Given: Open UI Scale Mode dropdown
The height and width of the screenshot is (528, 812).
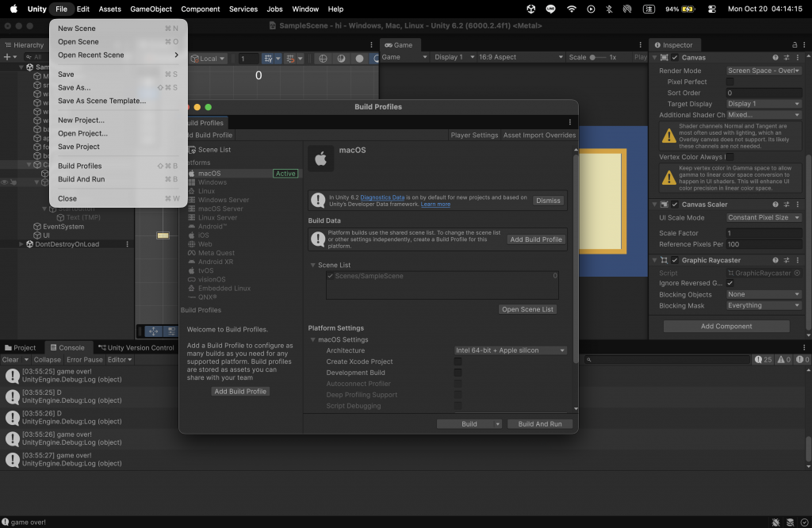Looking at the screenshot, I should tap(764, 217).
